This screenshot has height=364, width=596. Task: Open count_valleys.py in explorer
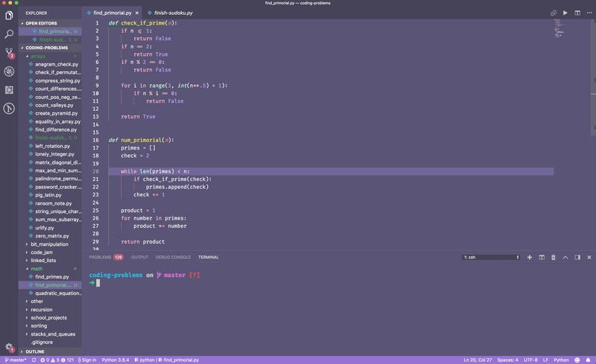tap(50, 105)
